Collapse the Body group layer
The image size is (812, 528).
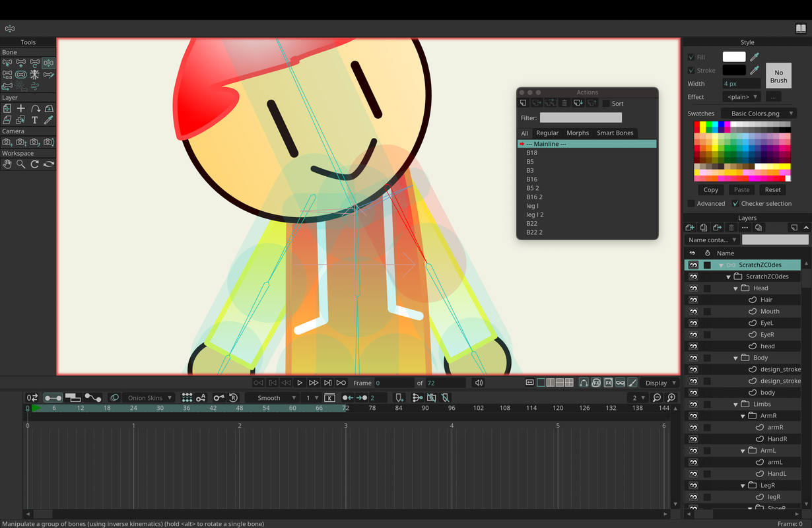coord(736,358)
